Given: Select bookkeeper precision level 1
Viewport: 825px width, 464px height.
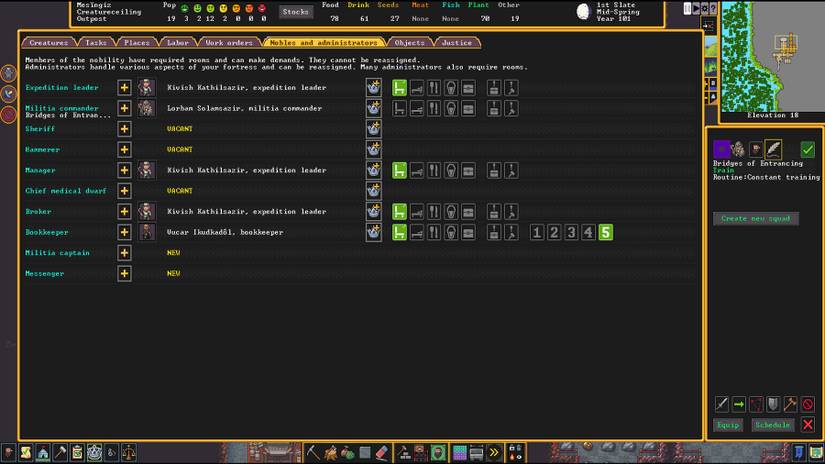Looking at the screenshot, I should (x=537, y=232).
